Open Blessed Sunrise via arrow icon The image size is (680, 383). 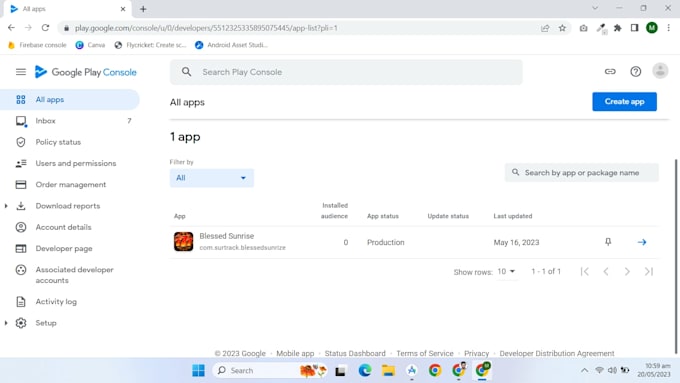point(642,242)
